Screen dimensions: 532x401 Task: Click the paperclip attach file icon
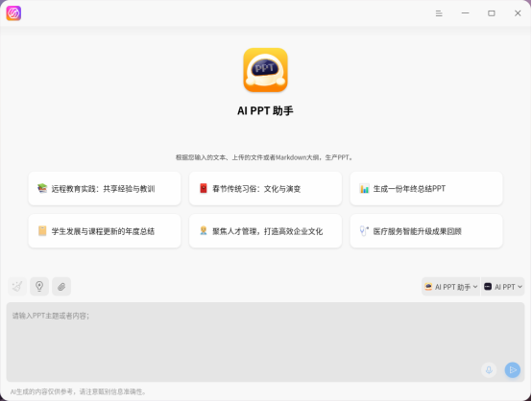tap(61, 287)
